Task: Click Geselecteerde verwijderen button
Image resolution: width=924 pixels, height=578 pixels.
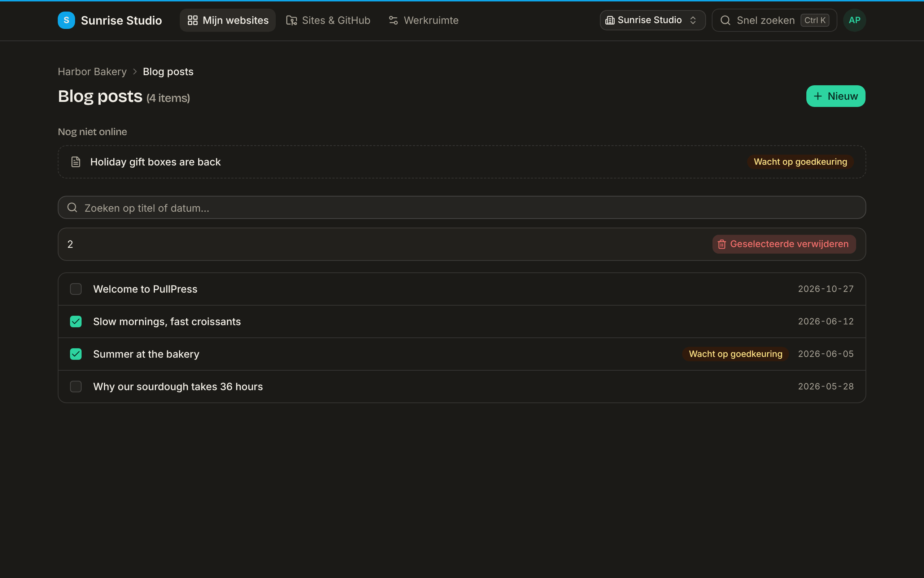Action: click(784, 244)
